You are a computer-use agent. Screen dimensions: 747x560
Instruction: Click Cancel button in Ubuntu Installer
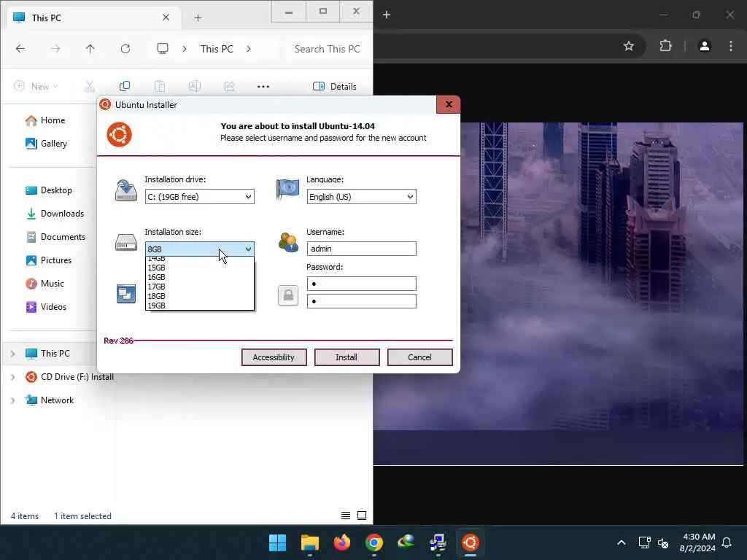(x=419, y=357)
